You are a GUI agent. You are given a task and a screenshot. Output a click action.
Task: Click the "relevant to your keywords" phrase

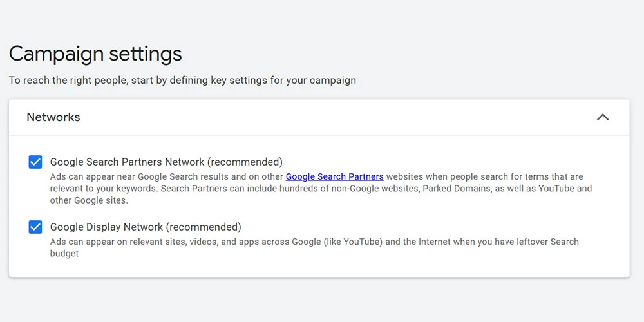coord(104,189)
